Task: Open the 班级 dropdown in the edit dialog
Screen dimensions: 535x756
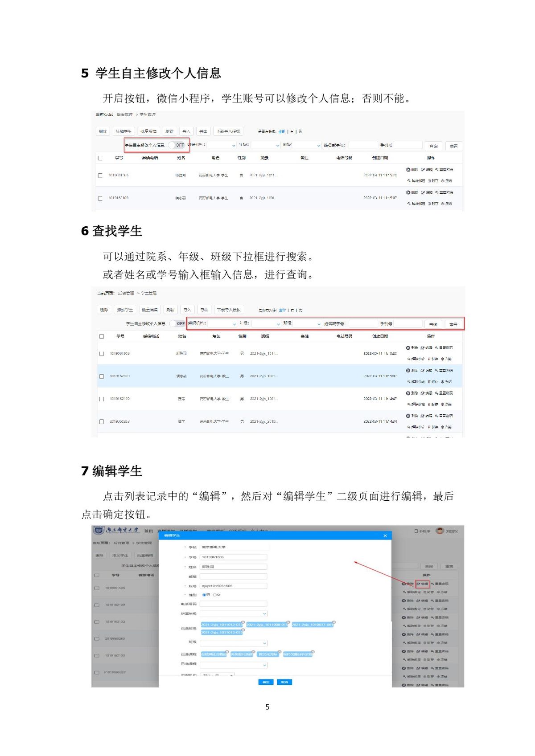Action: (x=233, y=643)
